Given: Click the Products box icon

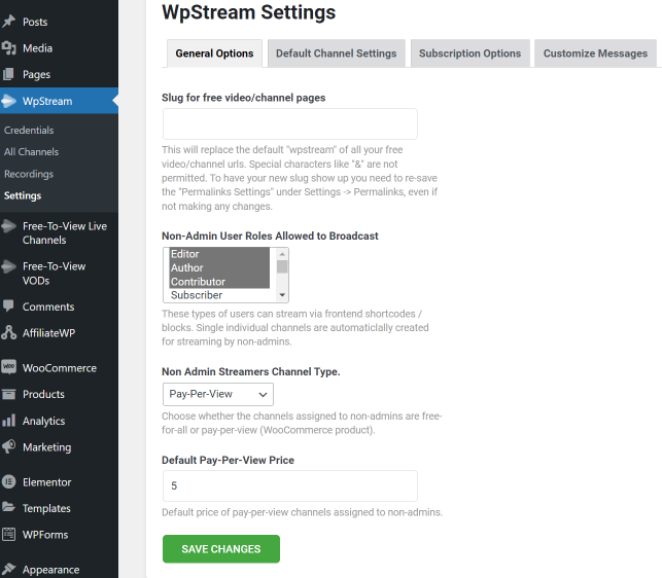Looking at the screenshot, I should [x=9, y=394].
